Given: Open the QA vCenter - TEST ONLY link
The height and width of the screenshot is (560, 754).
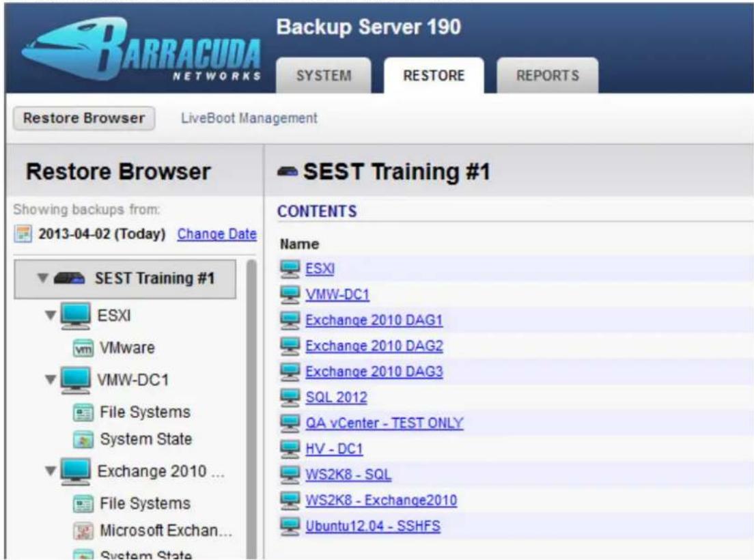Looking at the screenshot, I should pos(385,423).
